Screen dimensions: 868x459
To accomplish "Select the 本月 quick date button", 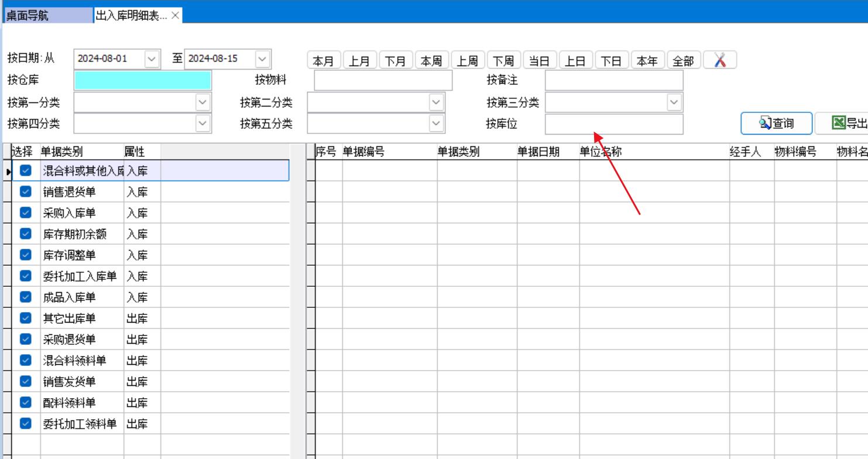I will pyautogui.click(x=323, y=61).
